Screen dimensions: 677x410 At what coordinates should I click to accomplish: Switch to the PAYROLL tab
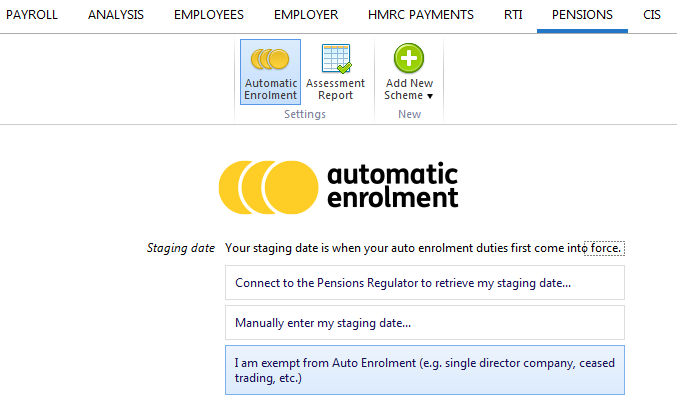tap(32, 15)
